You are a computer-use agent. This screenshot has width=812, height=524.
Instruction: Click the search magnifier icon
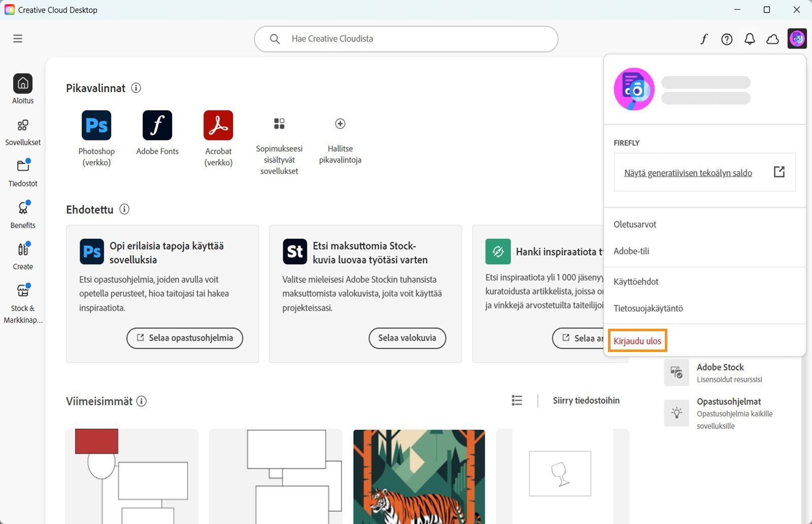275,39
